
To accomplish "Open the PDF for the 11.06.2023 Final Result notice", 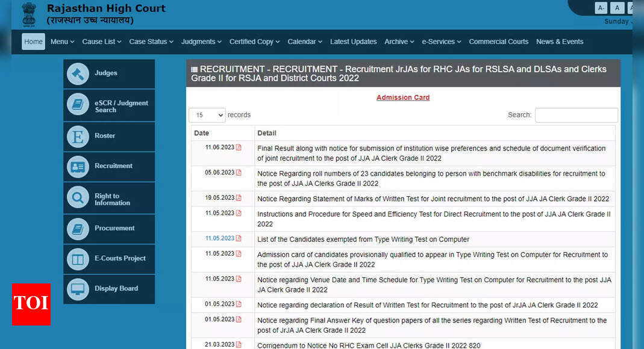I will pos(239,147).
